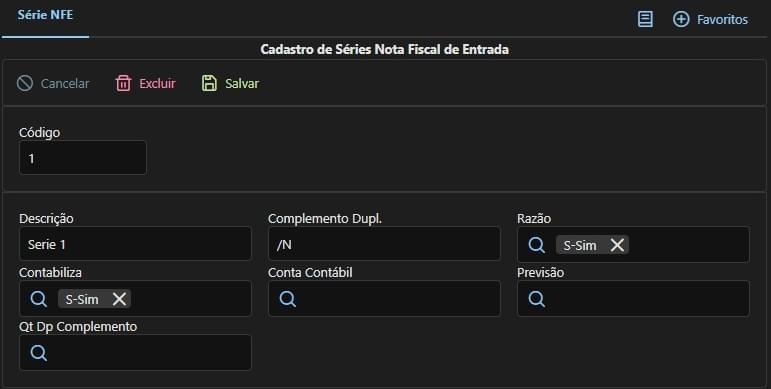
Task: Open the Contabiliza search magnifier
Action: click(x=38, y=299)
